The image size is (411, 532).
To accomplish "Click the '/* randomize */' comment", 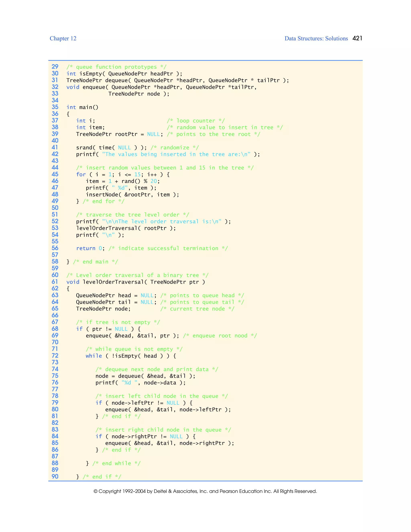I will [175, 148].
